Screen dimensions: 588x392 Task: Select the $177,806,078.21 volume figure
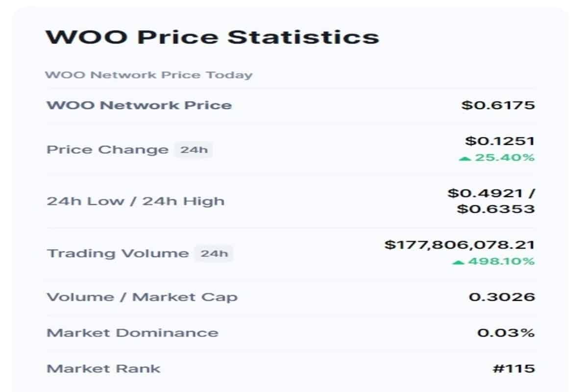tap(460, 245)
